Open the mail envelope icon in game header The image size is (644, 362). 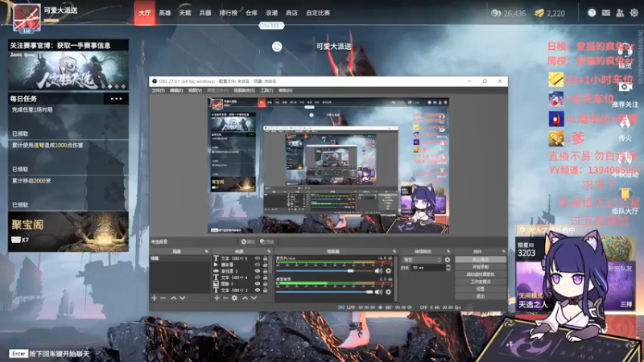pos(606,13)
